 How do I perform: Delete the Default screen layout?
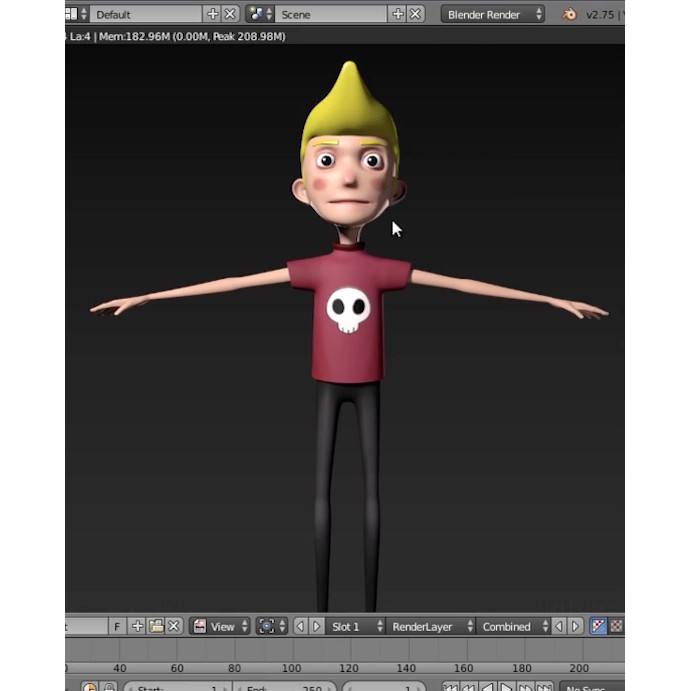(230, 14)
